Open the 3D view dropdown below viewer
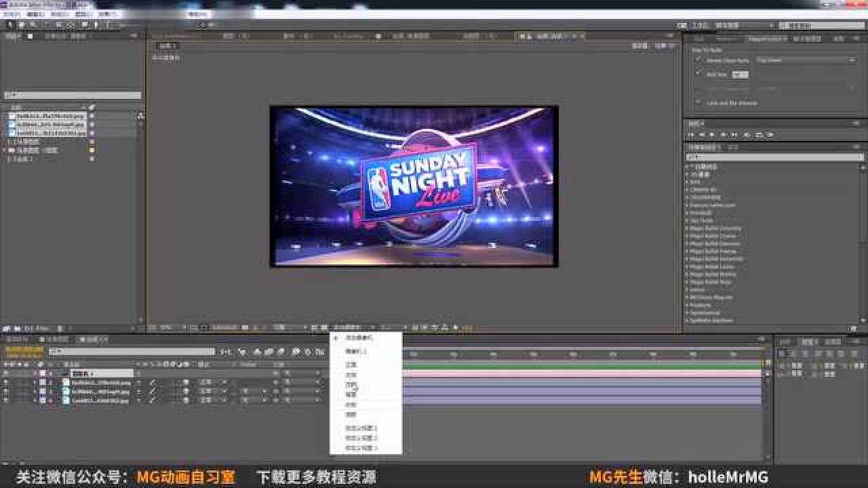This screenshot has width=868, height=488. click(353, 327)
